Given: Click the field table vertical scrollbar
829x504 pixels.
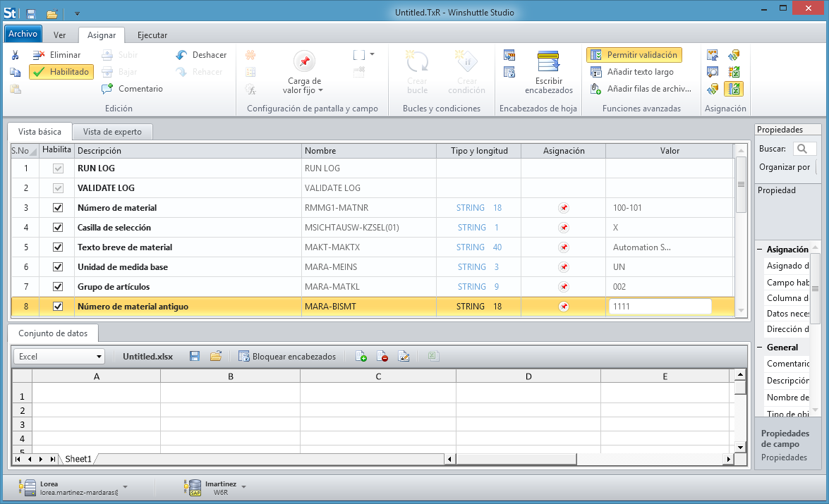Looking at the screenshot, I should coord(741,185).
